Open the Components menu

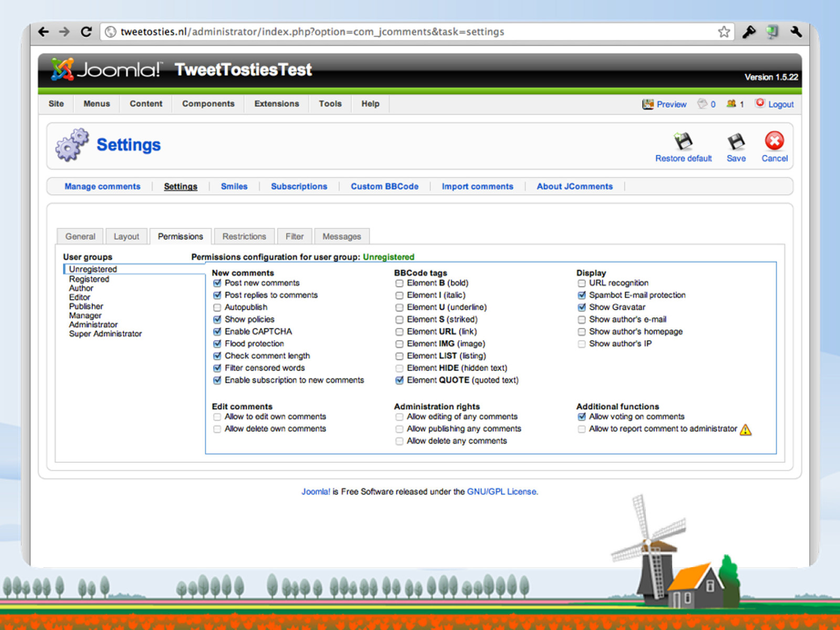[x=208, y=103]
